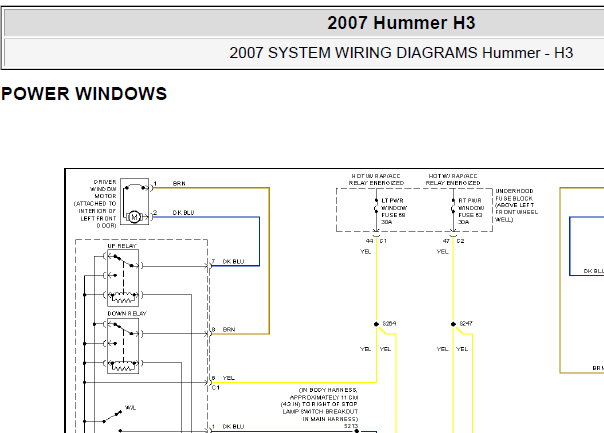Click the "POWER WINDOWS" heading
Image resolution: width=604 pixels, height=433 pixels.
click(x=84, y=94)
